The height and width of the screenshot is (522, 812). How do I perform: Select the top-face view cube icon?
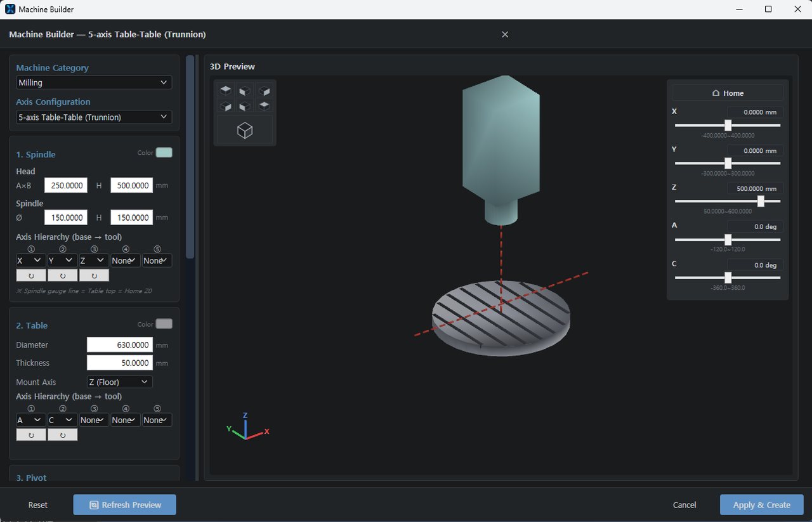pos(226,91)
